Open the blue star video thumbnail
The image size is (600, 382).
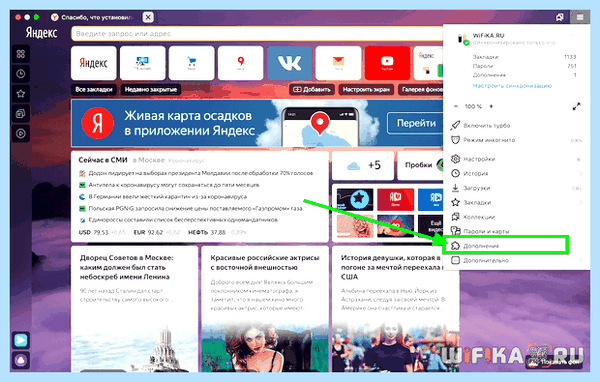(x=355, y=199)
